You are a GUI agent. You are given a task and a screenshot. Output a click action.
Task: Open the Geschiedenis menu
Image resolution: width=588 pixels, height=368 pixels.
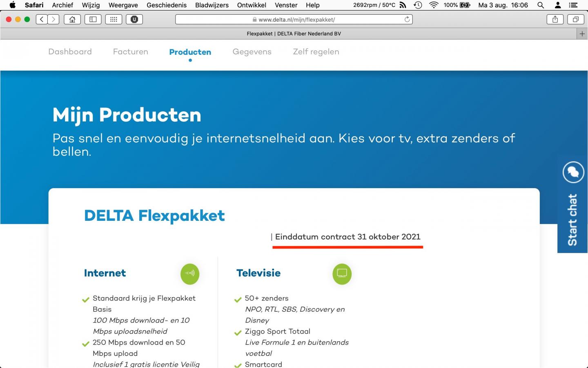coord(167,5)
